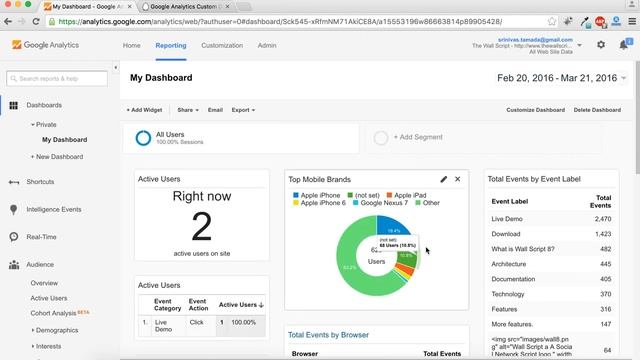Click the Architecture event label row
640x360 pixels.
pos(551,264)
